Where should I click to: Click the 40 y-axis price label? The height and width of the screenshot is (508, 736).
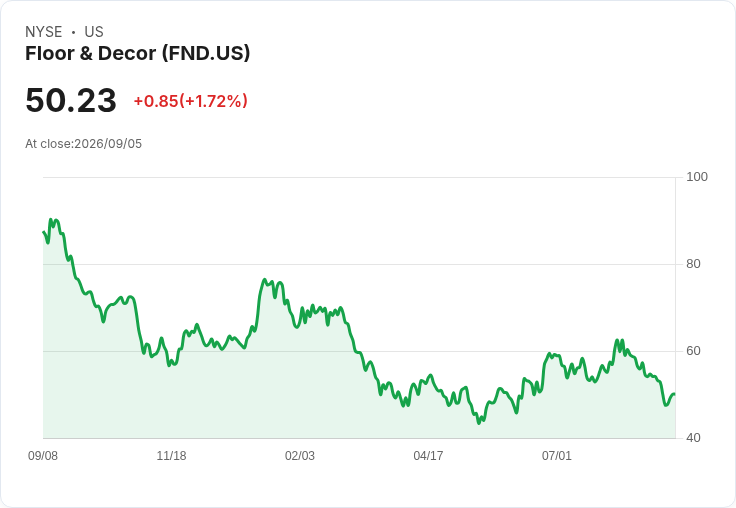[693, 438]
